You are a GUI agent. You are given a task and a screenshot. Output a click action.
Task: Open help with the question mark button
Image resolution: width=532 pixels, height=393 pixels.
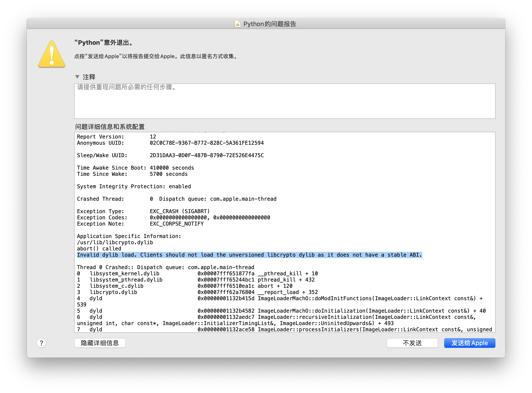(x=41, y=343)
